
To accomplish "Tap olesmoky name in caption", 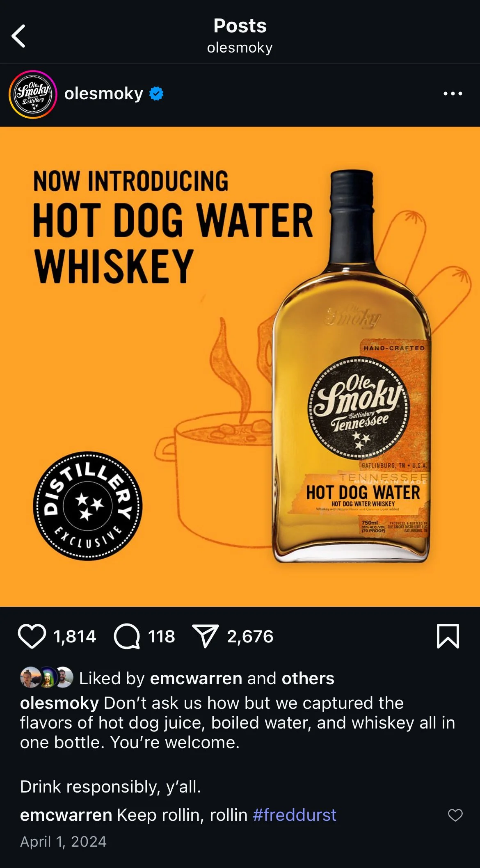I will [59, 703].
